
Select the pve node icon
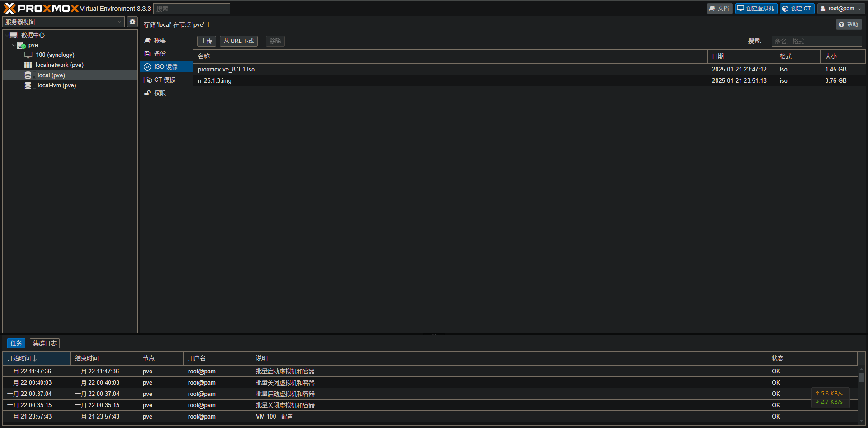tap(21, 45)
